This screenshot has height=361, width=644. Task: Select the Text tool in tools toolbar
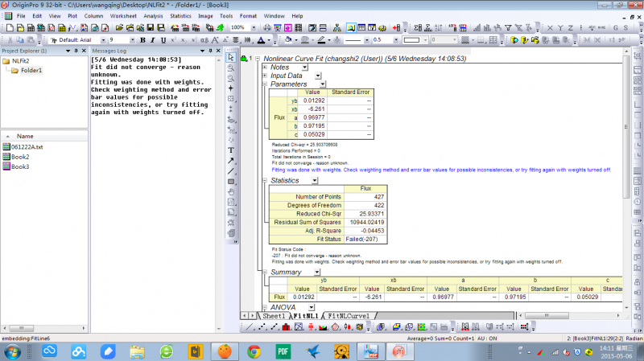pyautogui.click(x=231, y=150)
